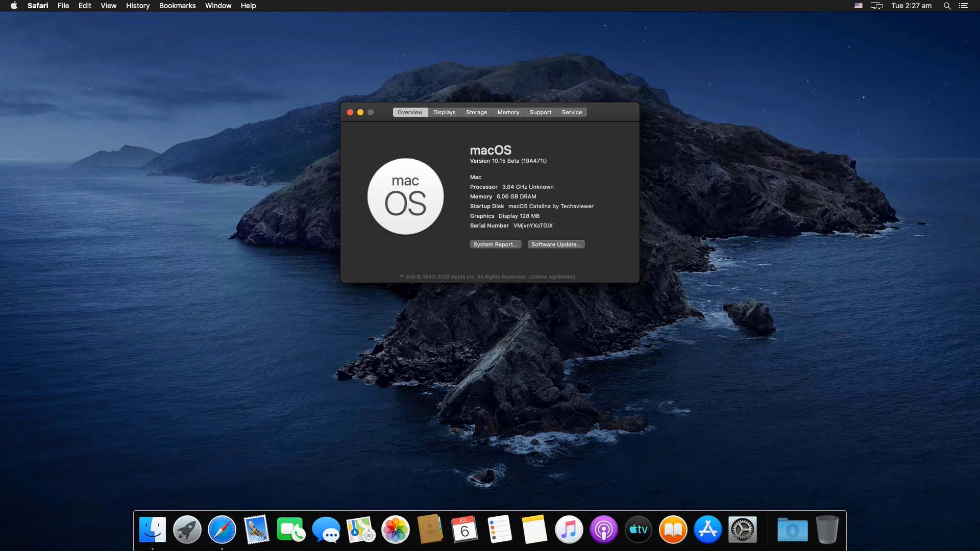
Task: Open the History menu
Action: [x=138, y=6]
